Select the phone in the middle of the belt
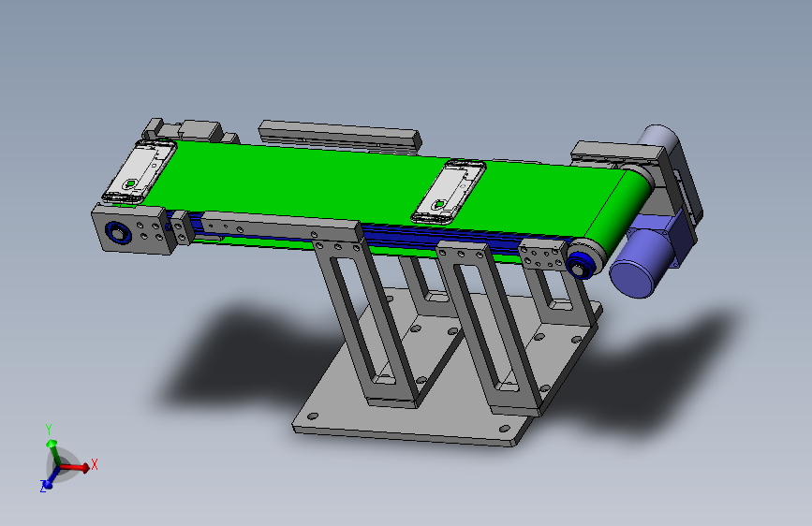 [450, 191]
